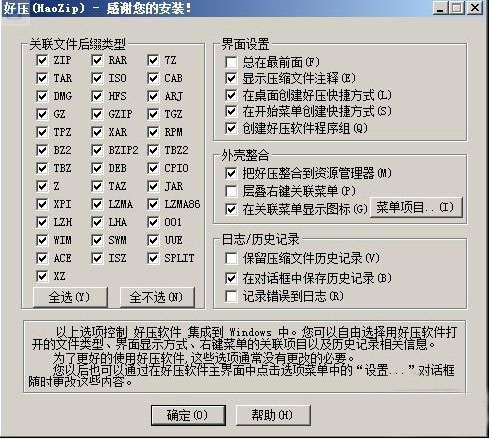Toggle the single Z file type checkbox
The height and width of the screenshot is (439, 489).
42,186
